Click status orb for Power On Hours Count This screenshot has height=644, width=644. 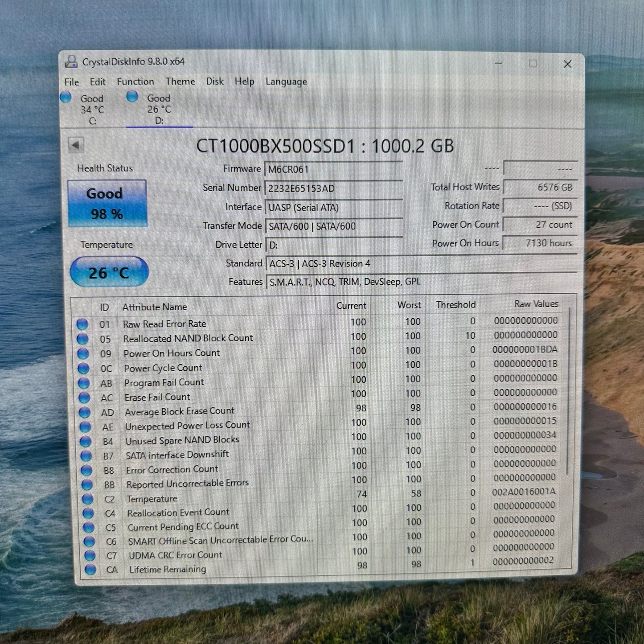83,353
